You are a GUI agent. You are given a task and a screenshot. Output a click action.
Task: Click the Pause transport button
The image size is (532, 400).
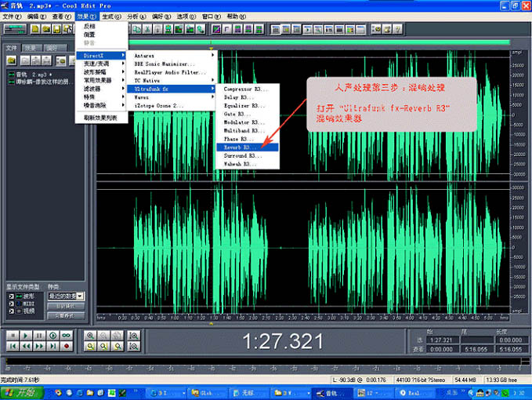click(x=39, y=335)
